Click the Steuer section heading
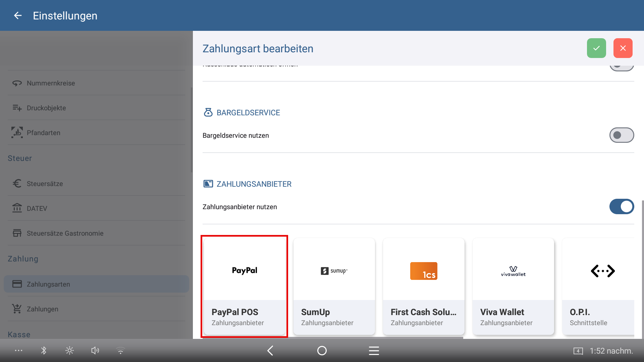The height and width of the screenshot is (362, 644). [x=20, y=158]
